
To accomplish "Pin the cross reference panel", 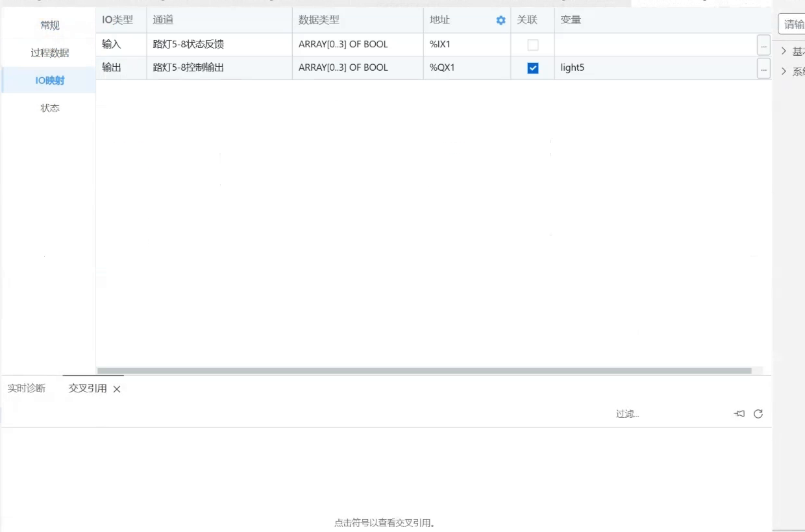I will [739, 414].
